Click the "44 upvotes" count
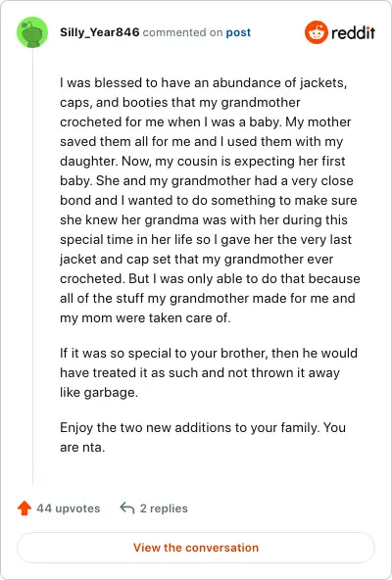Viewport: 392px width, 580px height. tap(68, 508)
